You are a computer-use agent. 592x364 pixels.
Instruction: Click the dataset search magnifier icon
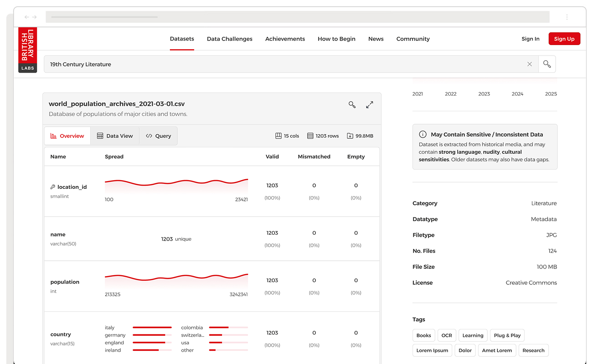[352, 105]
